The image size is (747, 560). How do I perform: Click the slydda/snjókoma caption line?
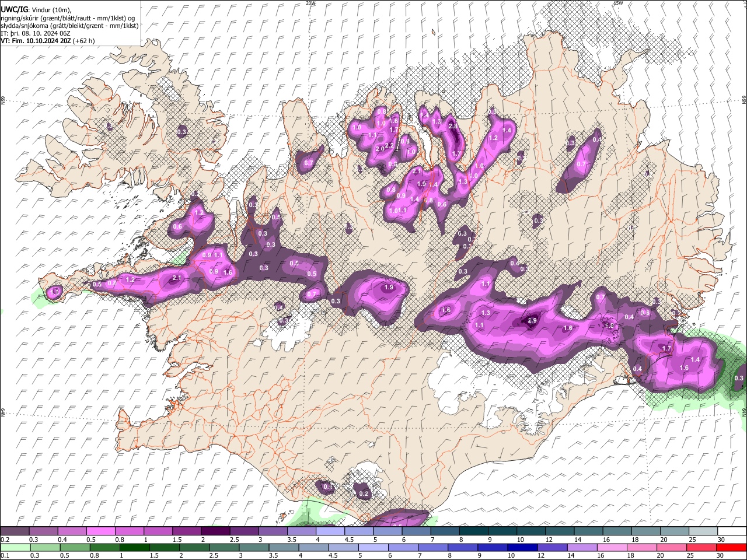(69, 26)
